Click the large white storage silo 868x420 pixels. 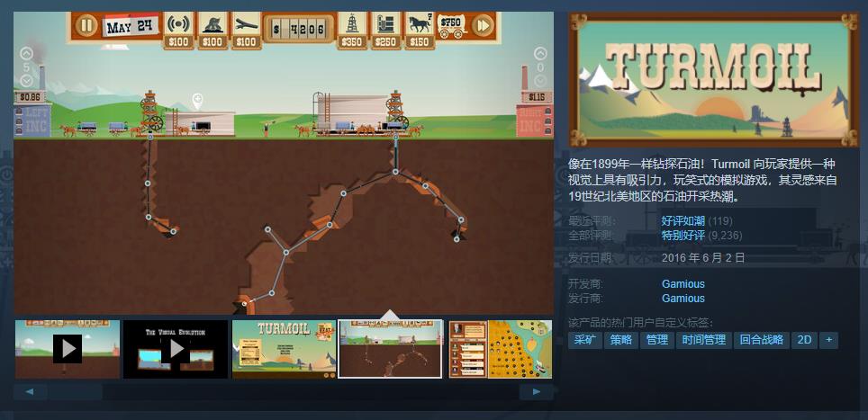351,112
